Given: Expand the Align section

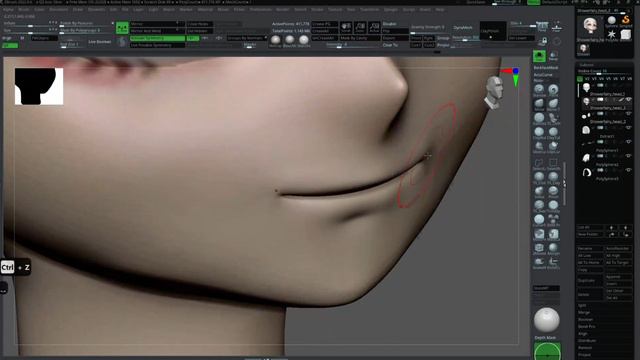Looking at the screenshot, I should click(582, 333).
